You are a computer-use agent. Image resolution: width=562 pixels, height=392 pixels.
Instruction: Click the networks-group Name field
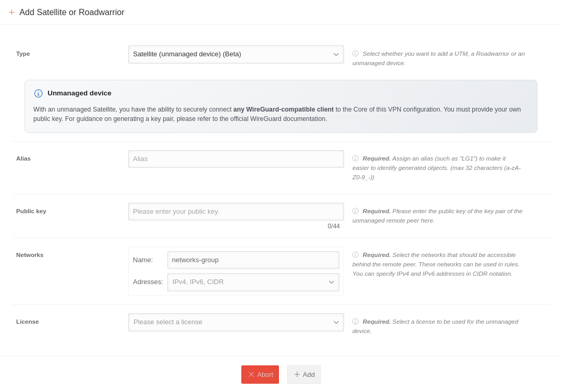(253, 260)
